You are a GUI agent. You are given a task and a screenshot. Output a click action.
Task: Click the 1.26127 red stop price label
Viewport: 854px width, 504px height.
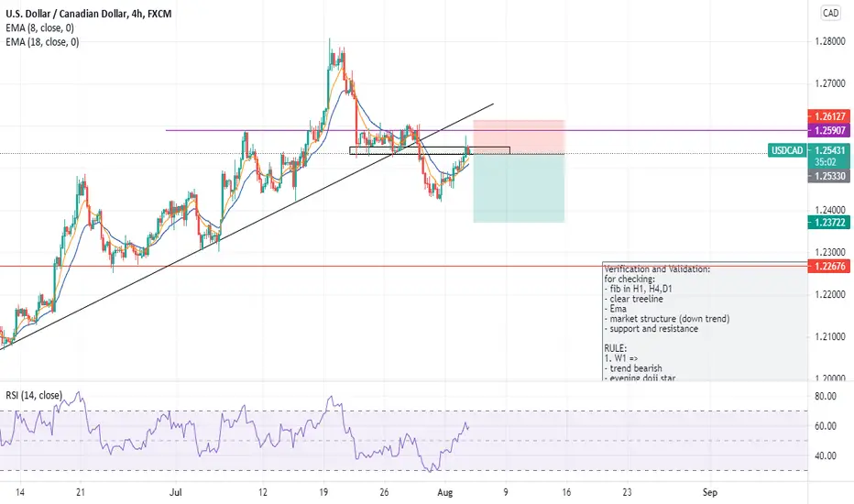(828, 116)
